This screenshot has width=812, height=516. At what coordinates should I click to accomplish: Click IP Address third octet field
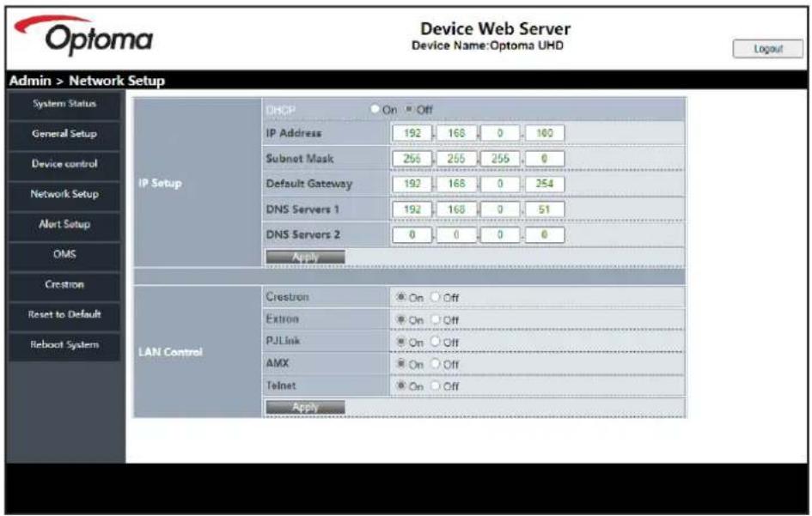tap(500, 133)
